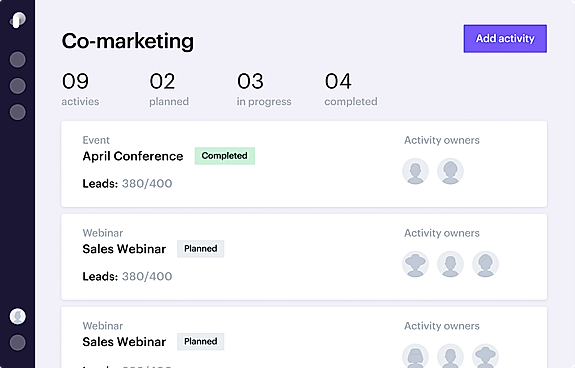This screenshot has width=575, height=368.
Task: Click Leads 380/400 in April Conference card
Action: pyautogui.click(x=127, y=183)
